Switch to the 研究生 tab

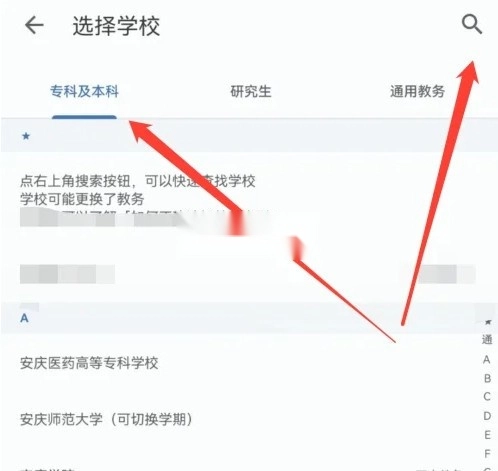pos(251,91)
